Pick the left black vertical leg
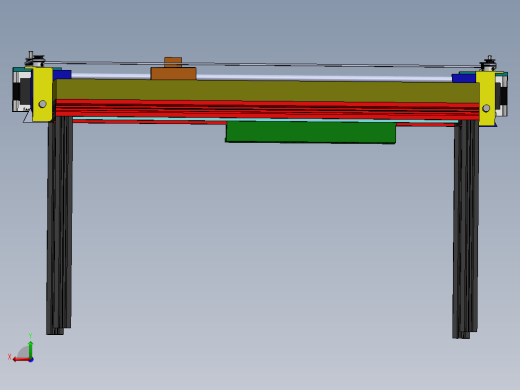 [59, 225]
